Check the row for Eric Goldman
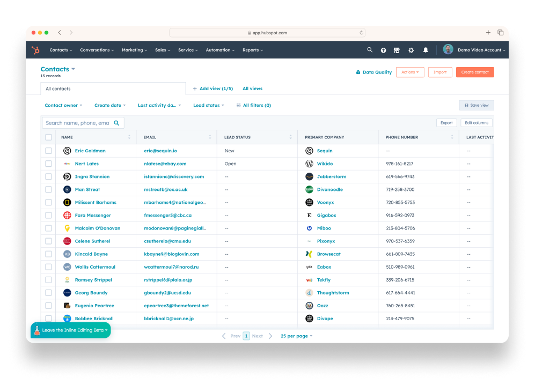Screen dimensions: 535x392 coord(48,151)
